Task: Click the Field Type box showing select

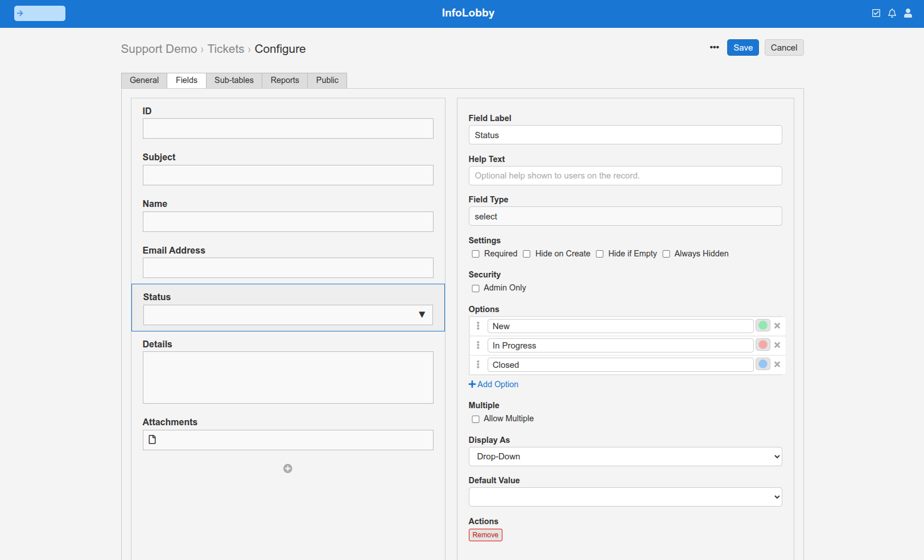Action: [x=625, y=216]
